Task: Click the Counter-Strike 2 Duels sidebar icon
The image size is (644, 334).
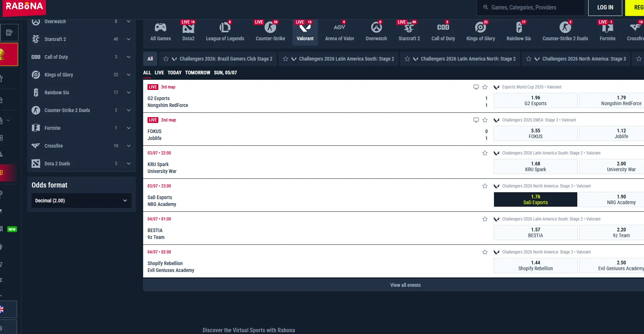Action: coord(36,110)
